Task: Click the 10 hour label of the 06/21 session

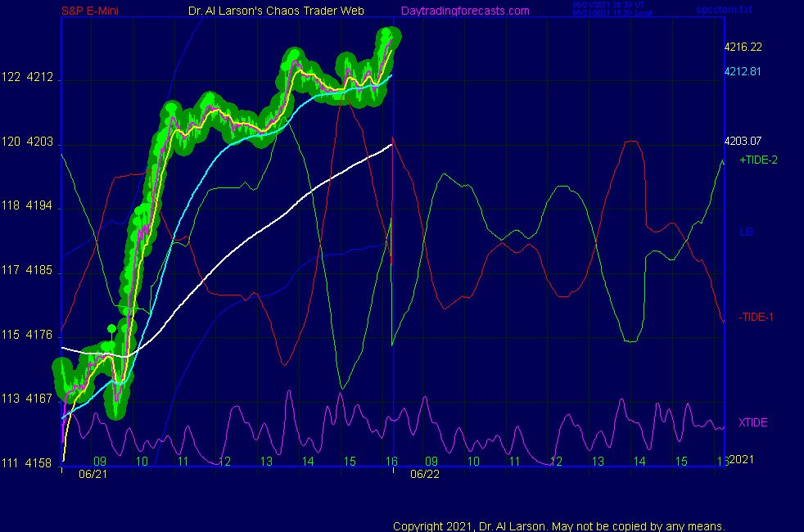Action: (142, 462)
